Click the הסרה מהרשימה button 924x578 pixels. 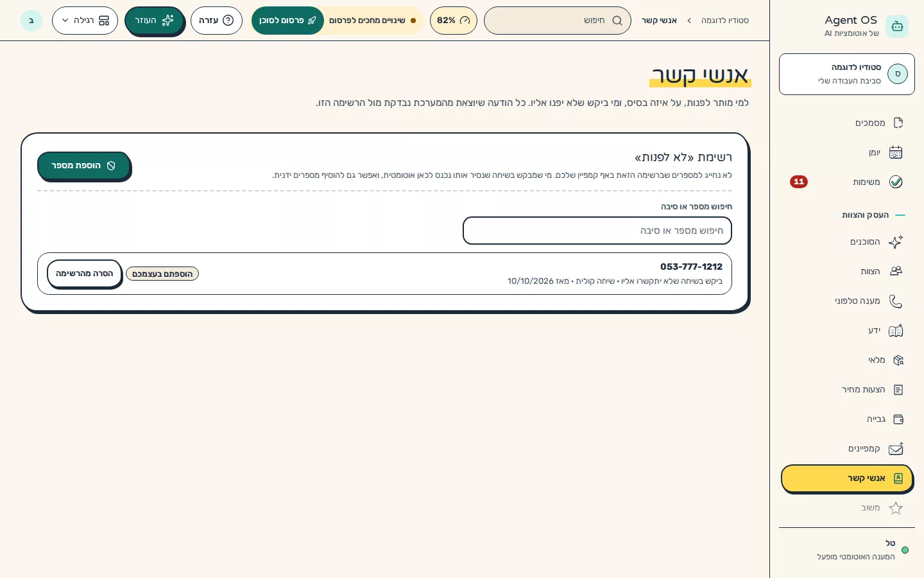click(84, 274)
